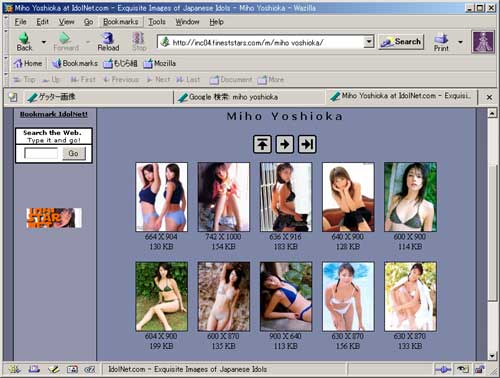500x378 pixels.
Task: Open the thumbnail labeled 664 X 904
Action: click(x=162, y=197)
